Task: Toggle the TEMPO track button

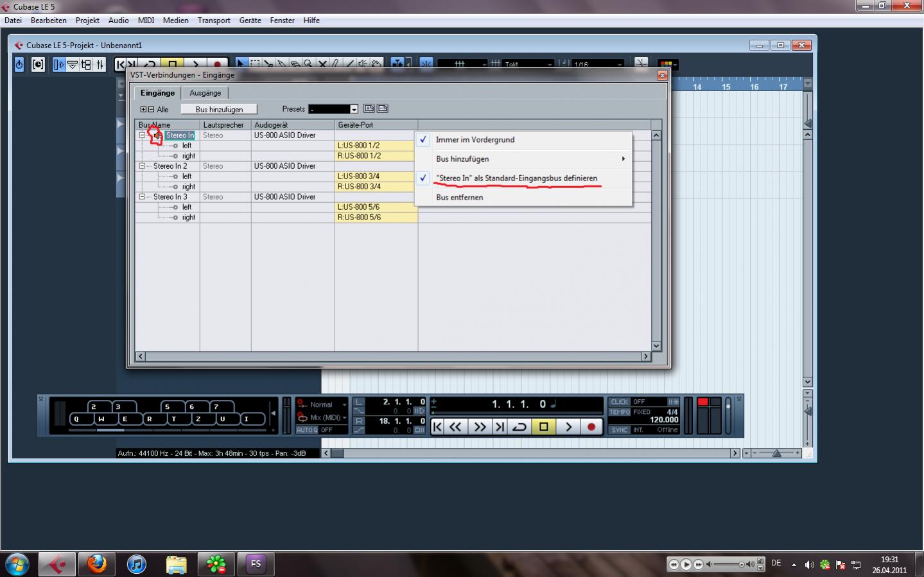Action: (619, 412)
